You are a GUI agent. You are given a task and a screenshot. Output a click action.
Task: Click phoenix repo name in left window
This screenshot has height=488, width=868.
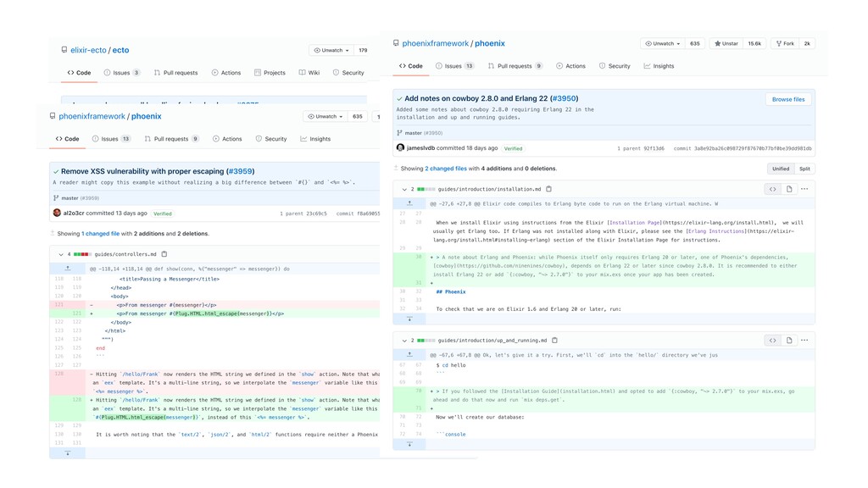pyautogui.click(x=146, y=116)
